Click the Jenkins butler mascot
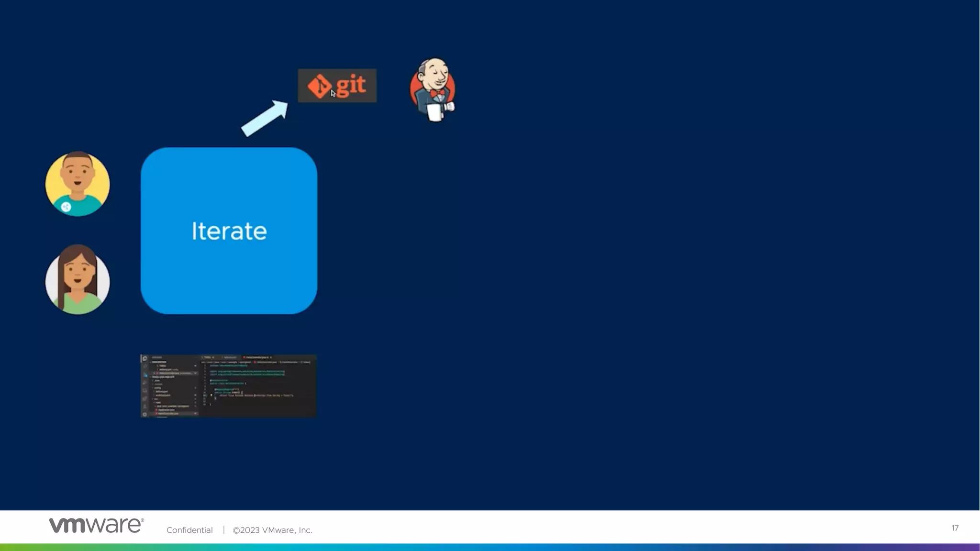 [433, 90]
